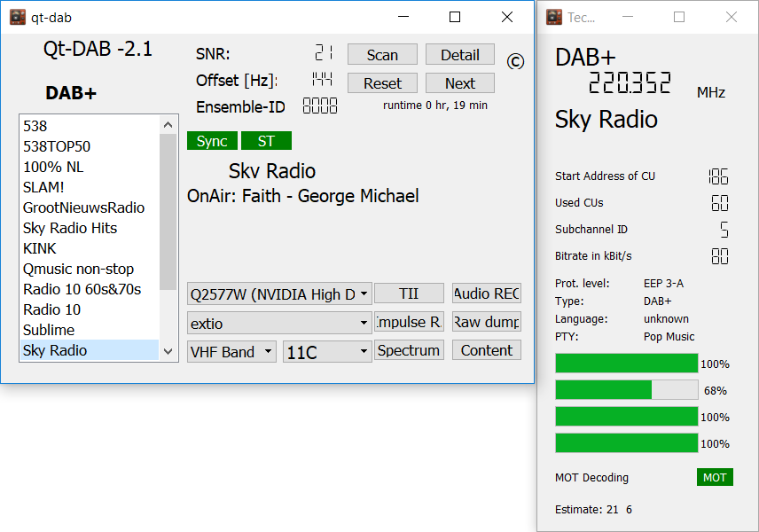The width and height of the screenshot is (759, 532).
Task: Click station list scroll down arrow
Action: [168, 351]
